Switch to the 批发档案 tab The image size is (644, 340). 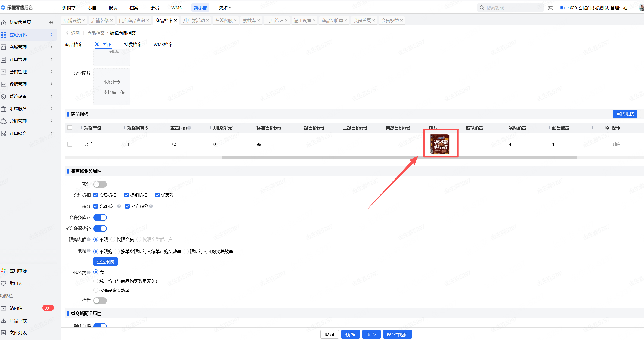(133, 44)
